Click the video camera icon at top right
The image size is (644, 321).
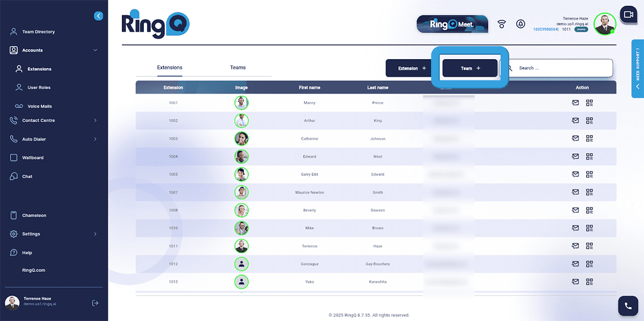point(627,15)
